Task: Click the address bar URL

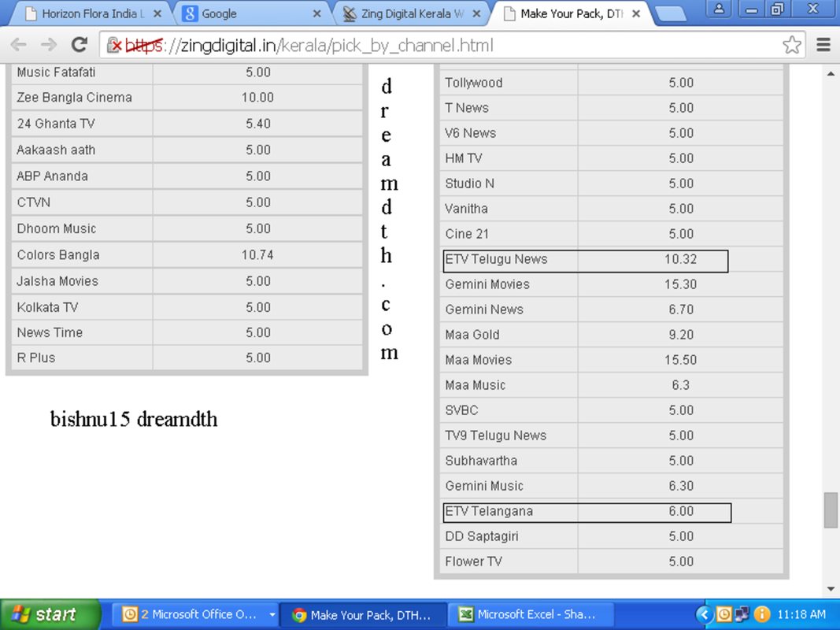Action: pyautogui.click(x=309, y=46)
